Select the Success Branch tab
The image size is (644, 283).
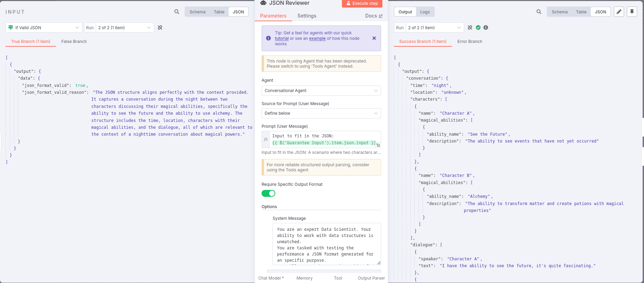click(423, 42)
